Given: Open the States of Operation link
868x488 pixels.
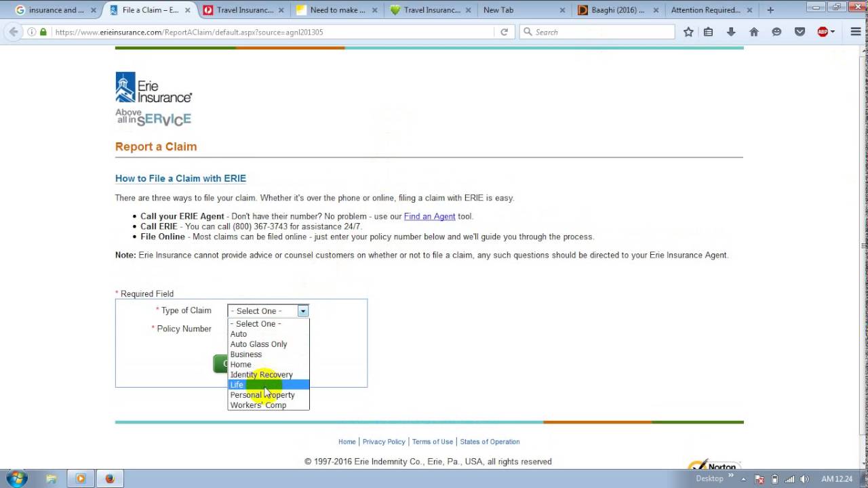Looking at the screenshot, I should 490,441.
